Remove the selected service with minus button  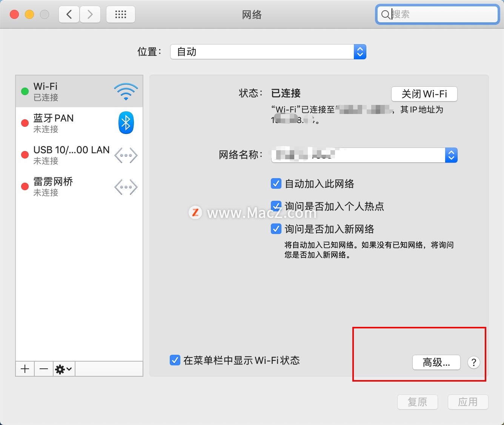click(44, 369)
